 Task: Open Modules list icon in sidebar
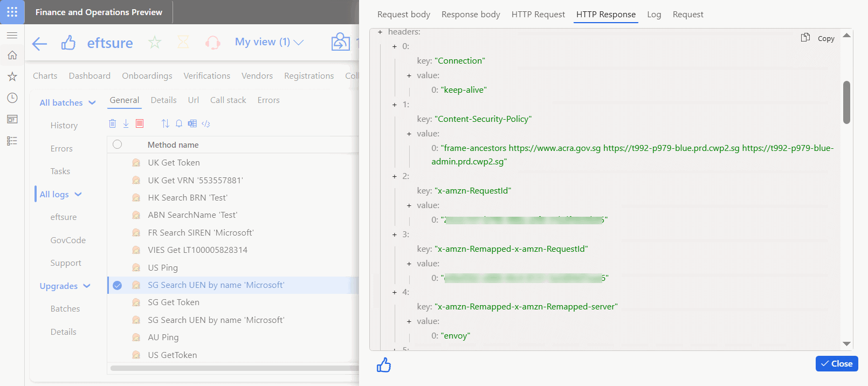click(x=12, y=141)
